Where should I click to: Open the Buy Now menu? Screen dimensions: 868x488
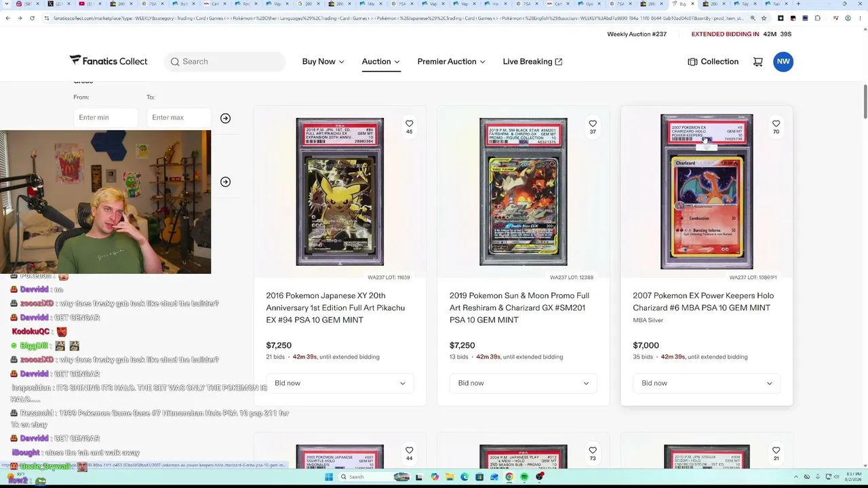pos(323,62)
